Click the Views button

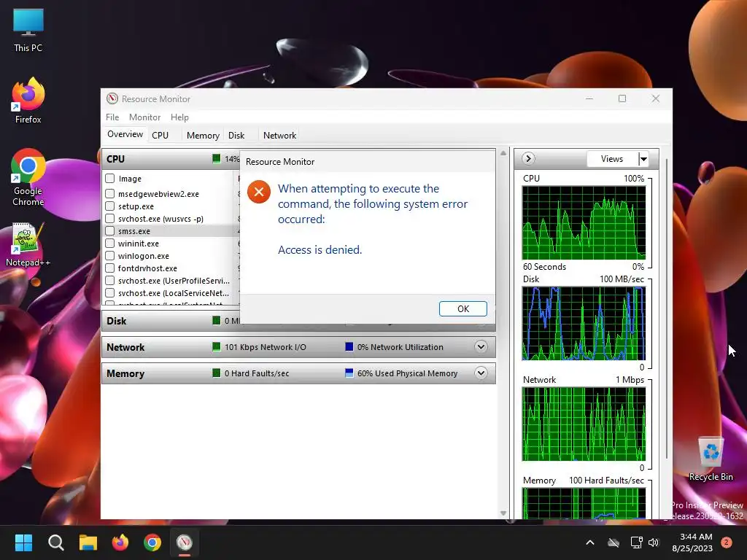click(612, 159)
